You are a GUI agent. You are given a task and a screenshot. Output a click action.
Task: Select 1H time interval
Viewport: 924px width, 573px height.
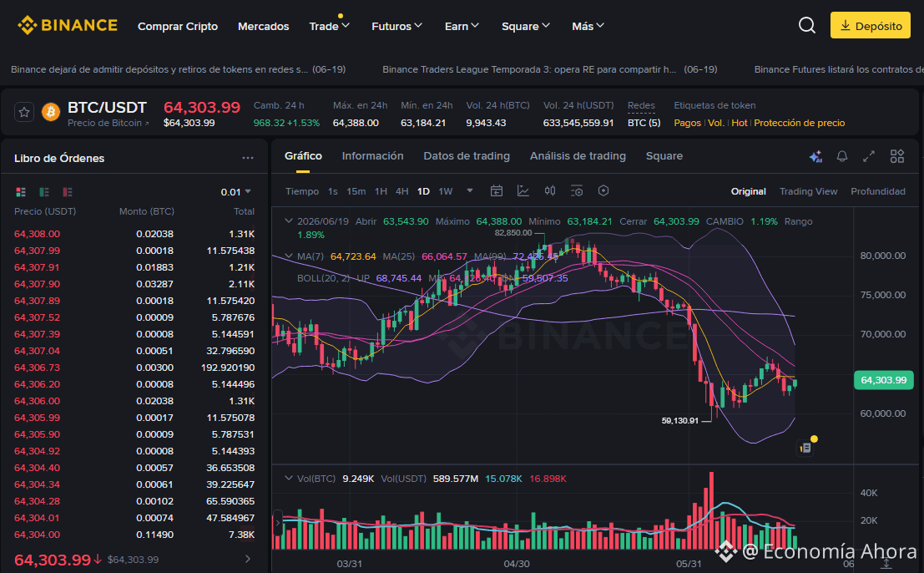point(381,191)
